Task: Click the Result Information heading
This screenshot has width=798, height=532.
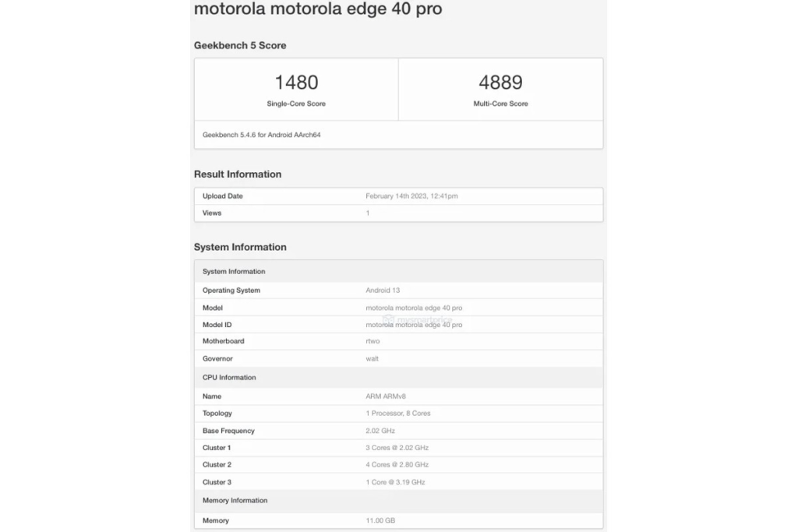Action: (x=238, y=174)
